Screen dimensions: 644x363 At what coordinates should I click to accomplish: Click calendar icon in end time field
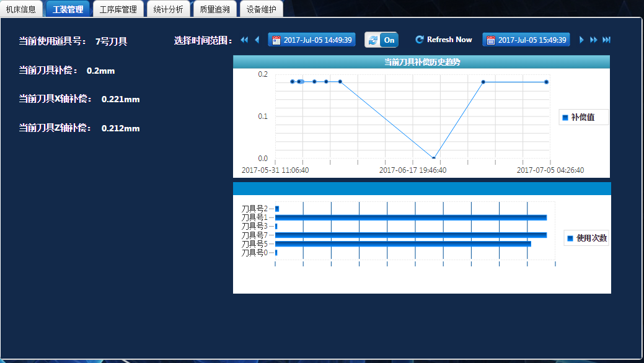491,40
